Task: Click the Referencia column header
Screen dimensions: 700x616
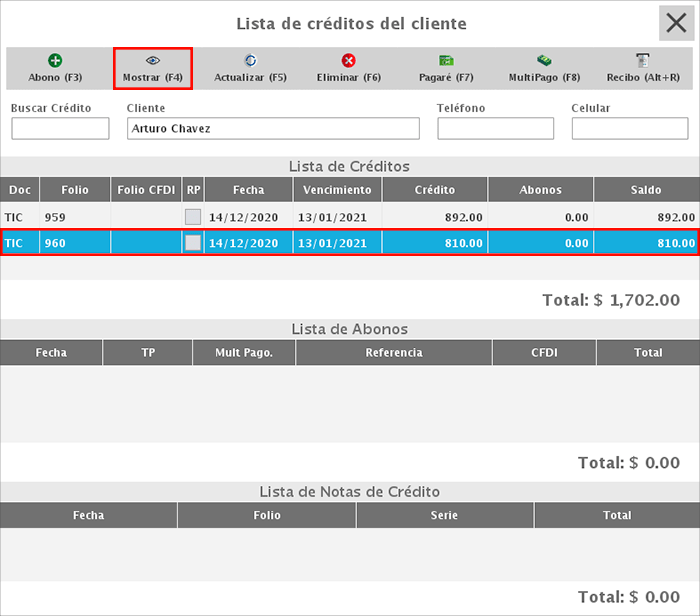Action: 394,353
